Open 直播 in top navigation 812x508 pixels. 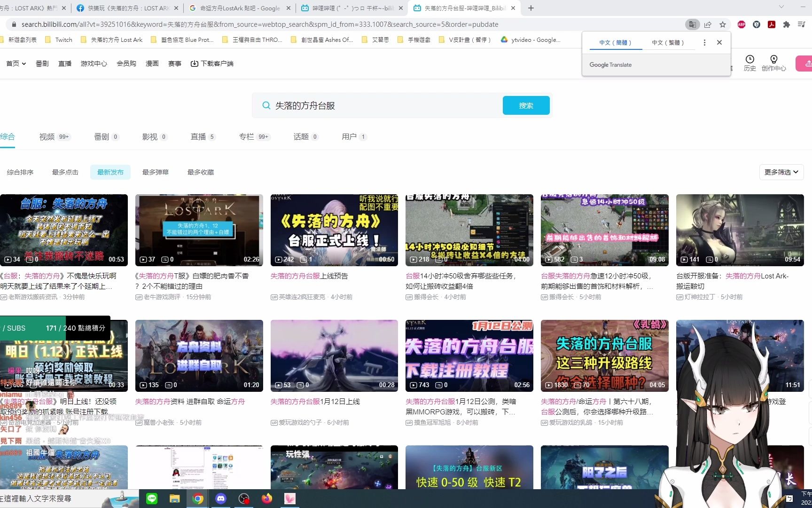pos(65,63)
